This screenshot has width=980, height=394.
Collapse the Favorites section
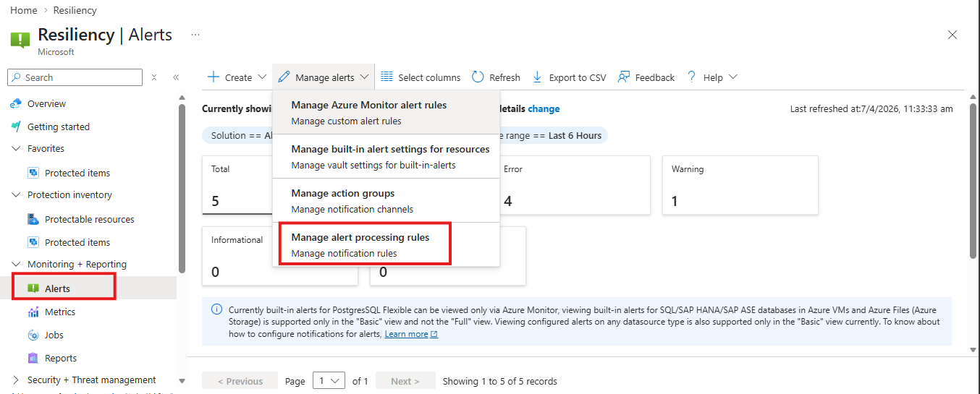(x=16, y=148)
